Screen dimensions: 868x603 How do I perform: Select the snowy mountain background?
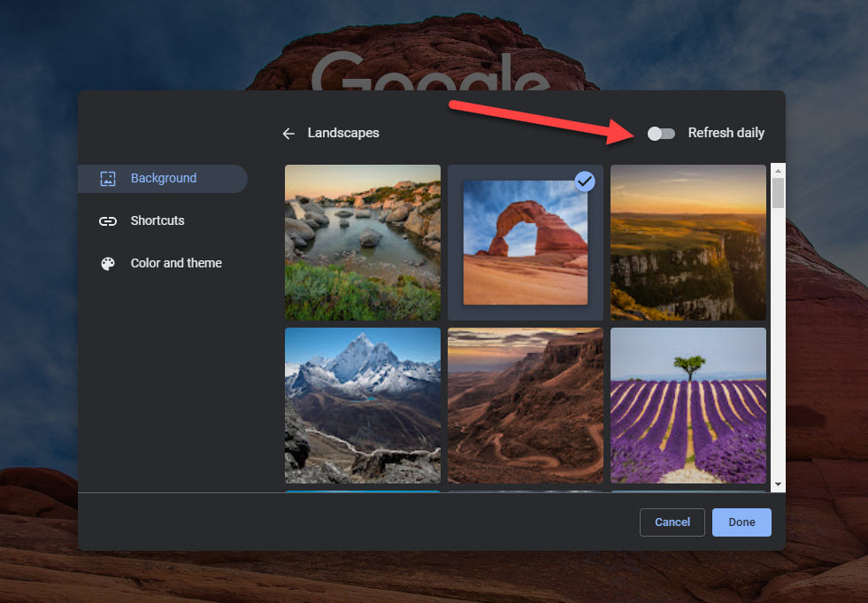362,406
